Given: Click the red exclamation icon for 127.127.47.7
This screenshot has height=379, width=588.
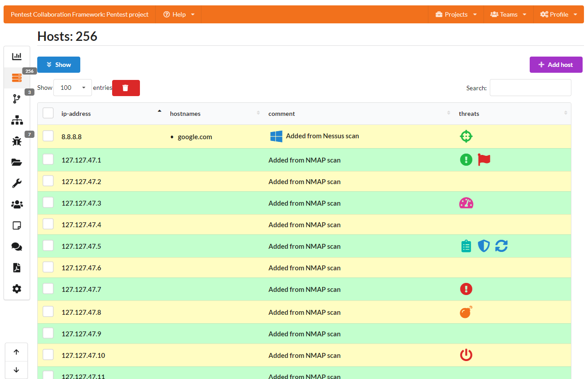Looking at the screenshot, I should [466, 289].
